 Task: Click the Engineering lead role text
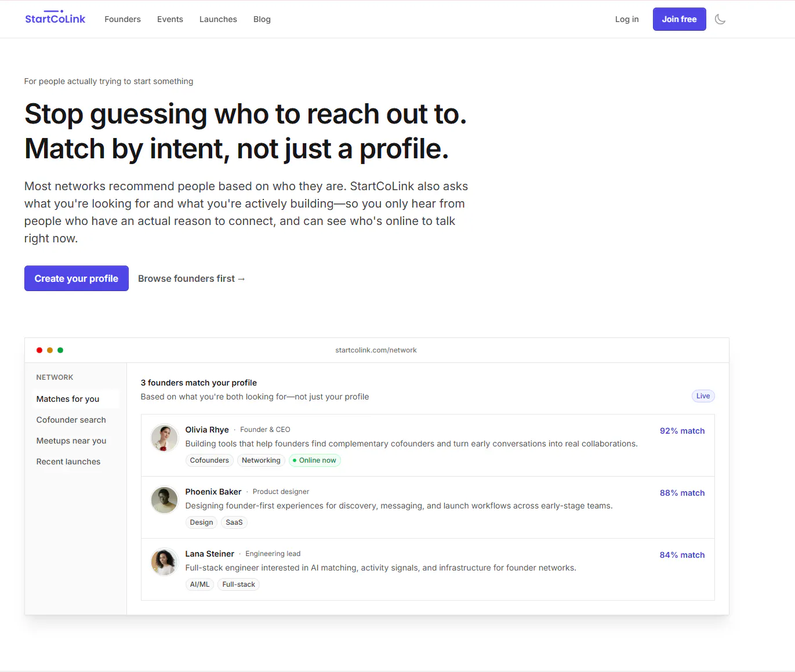[273, 554]
